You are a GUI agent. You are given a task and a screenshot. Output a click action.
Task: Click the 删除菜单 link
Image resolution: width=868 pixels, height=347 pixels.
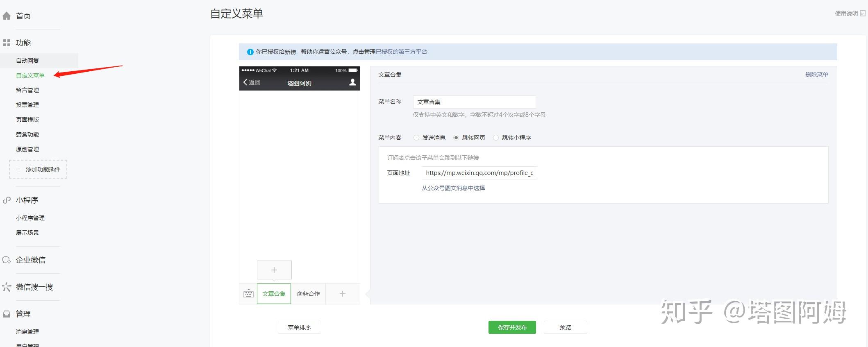817,75
